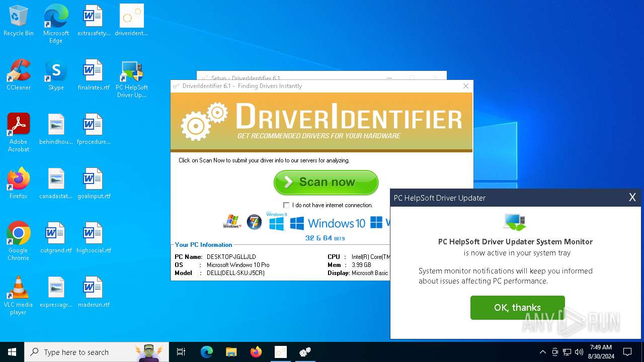Switch to DriverIdentifier gears taskbar item
Image resolution: width=644 pixels, height=362 pixels.
(x=305, y=352)
